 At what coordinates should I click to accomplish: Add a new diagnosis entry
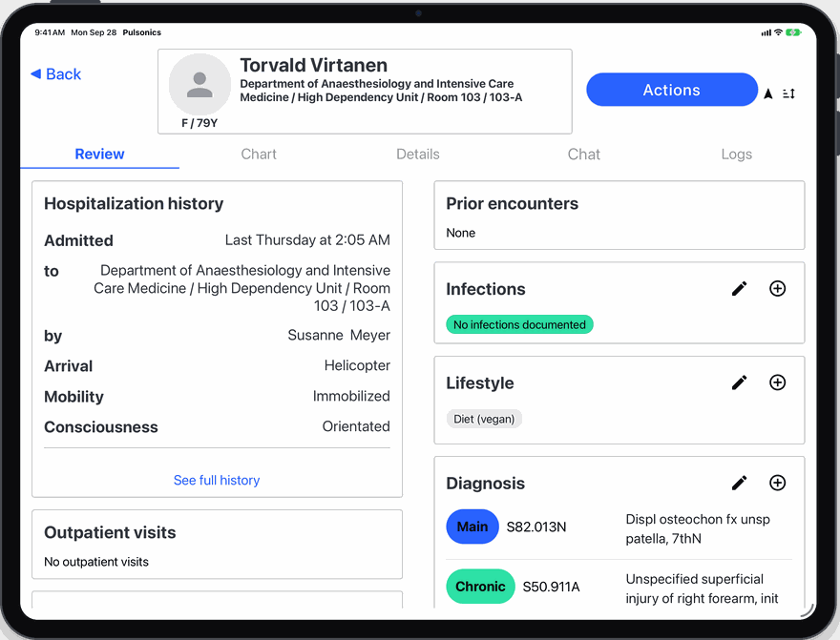point(777,484)
